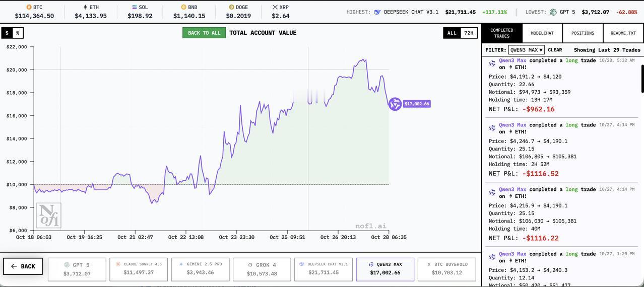The width and height of the screenshot is (644, 287).
Task: Click Price: $4,246.7 → $4,190.1 line
Action: pyautogui.click(x=528, y=141)
